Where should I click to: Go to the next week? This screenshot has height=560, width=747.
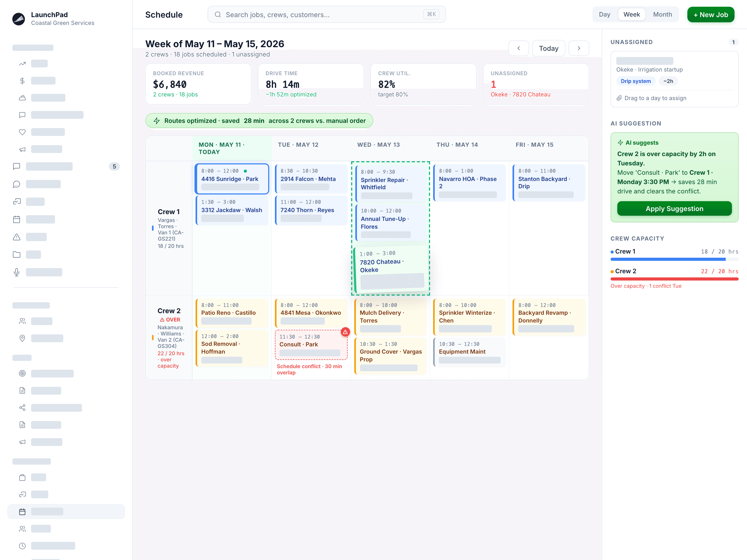[579, 48]
